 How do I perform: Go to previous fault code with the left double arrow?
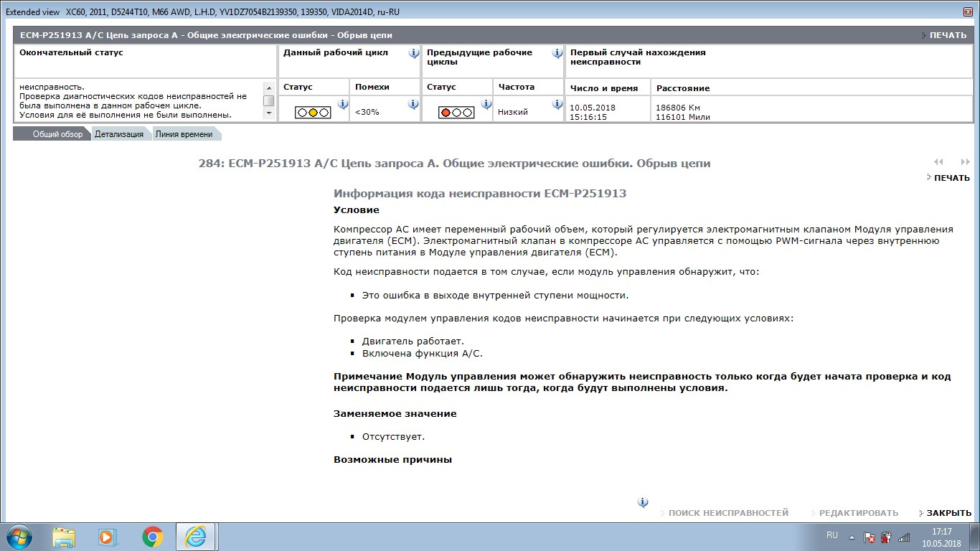(938, 162)
